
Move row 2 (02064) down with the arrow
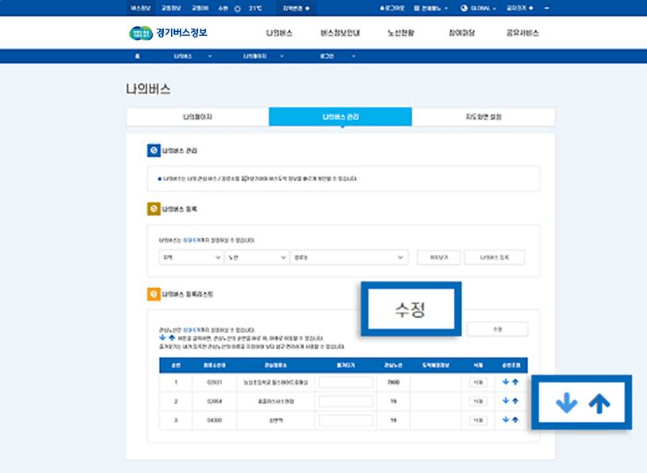click(505, 401)
